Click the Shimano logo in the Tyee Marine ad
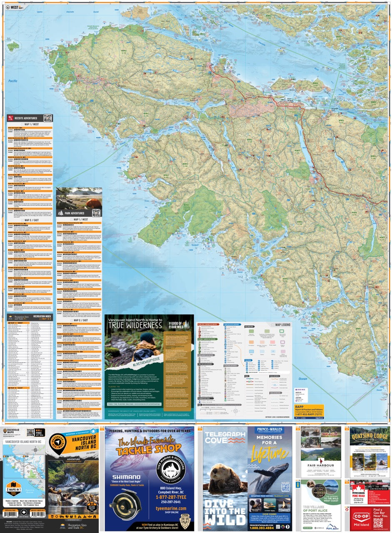The image size is (392, 533). [x=126, y=477]
